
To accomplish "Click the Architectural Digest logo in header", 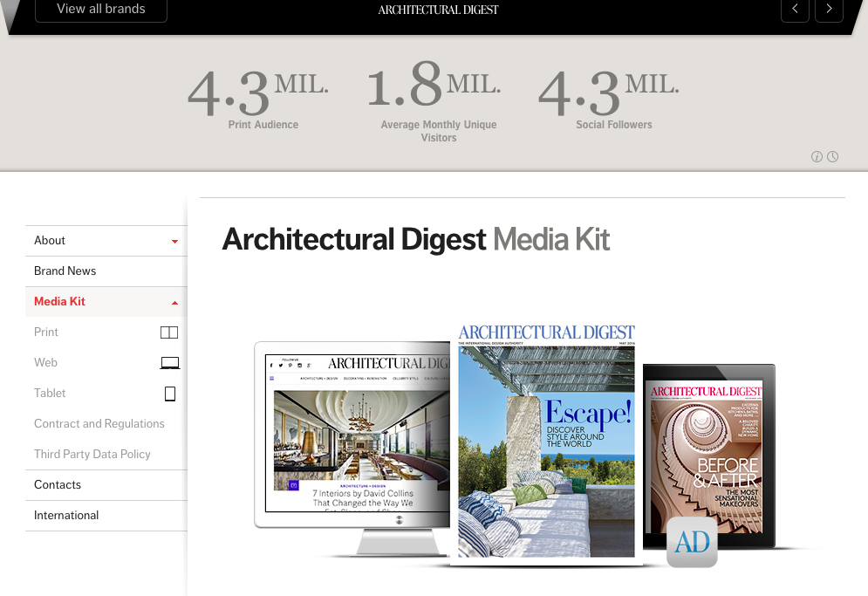I will coord(439,10).
